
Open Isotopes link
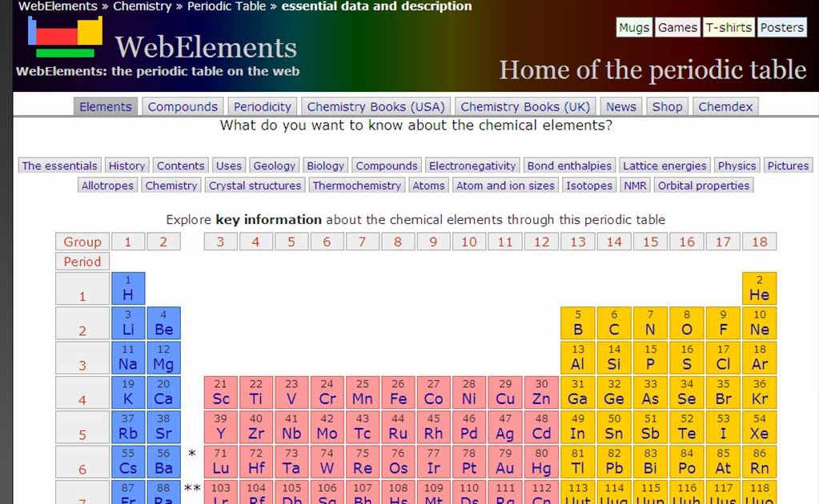click(x=589, y=186)
